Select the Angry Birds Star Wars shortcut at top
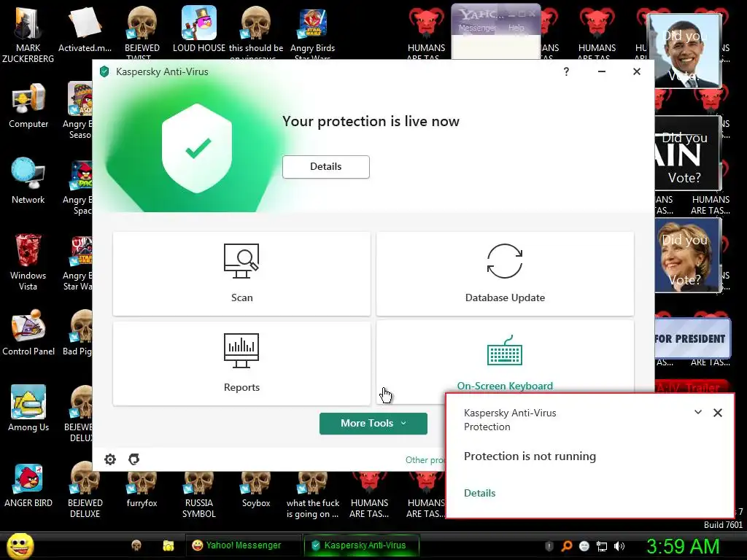Screen dimensions: 747x560 pos(312,32)
